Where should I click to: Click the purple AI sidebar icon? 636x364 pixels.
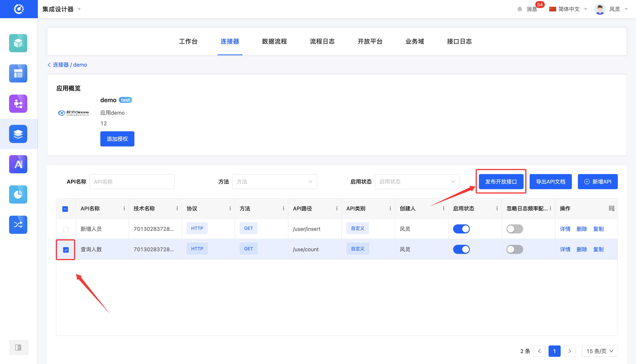point(18,164)
